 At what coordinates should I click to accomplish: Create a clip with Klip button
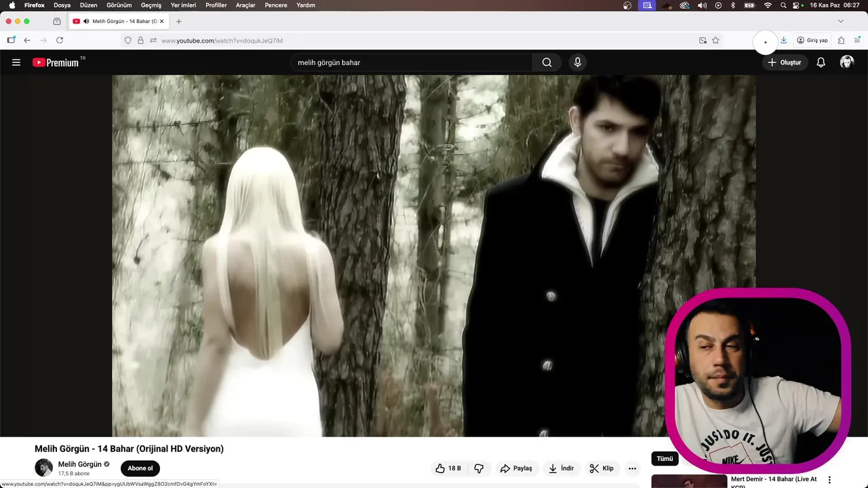pos(601,468)
